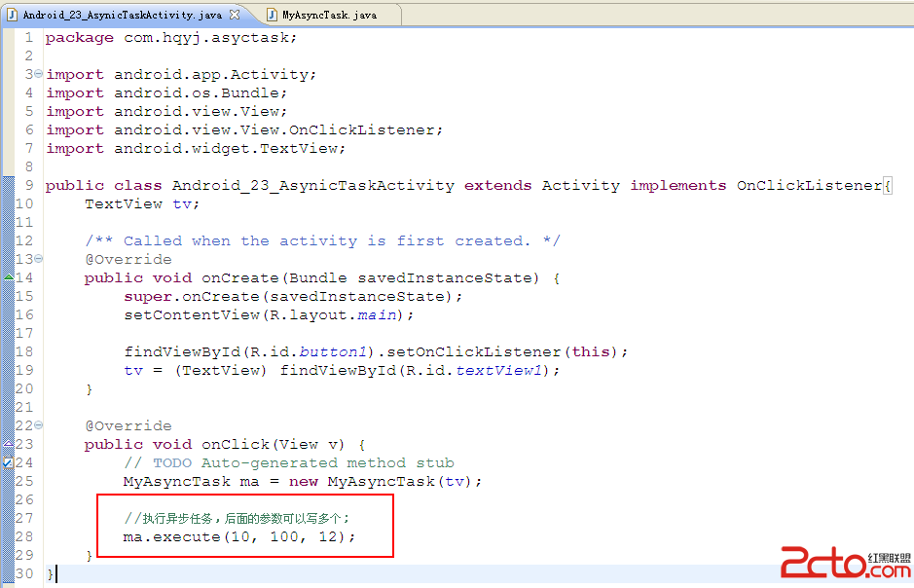This screenshot has width=914, height=588.
Task: Collapse the onCreate method fold at line 13
Action: pyautogui.click(x=39, y=258)
